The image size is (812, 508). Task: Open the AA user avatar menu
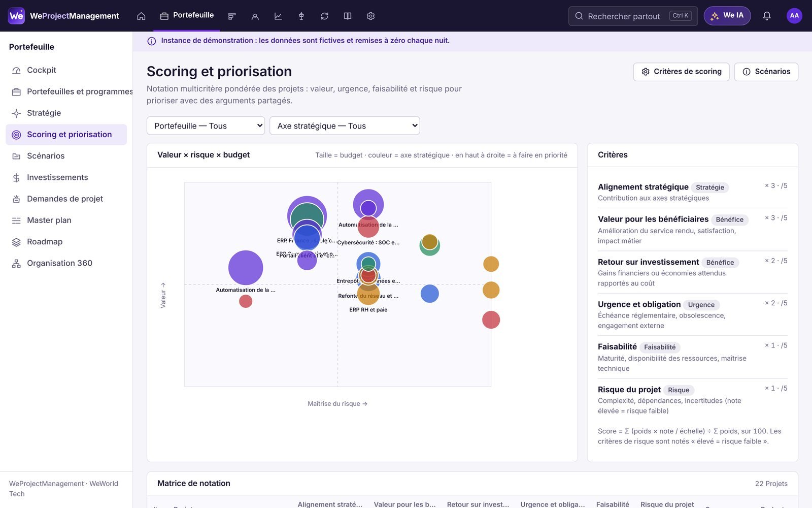pyautogui.click(x=794, y=16)
